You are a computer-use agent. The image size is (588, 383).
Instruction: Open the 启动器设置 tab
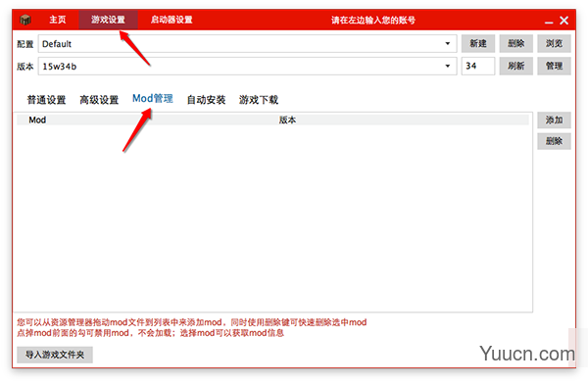pos(171,20)
